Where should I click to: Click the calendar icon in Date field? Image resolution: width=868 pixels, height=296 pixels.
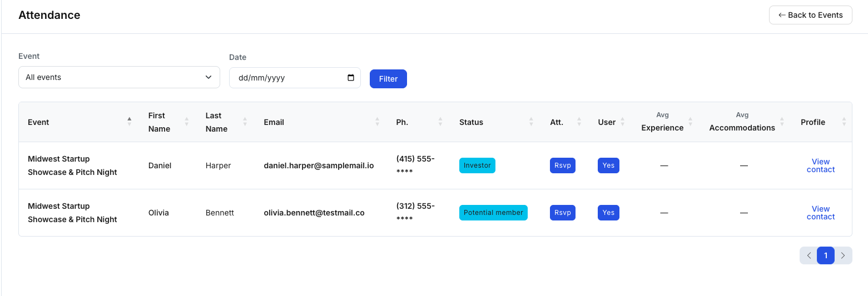[x=351, y=78]
